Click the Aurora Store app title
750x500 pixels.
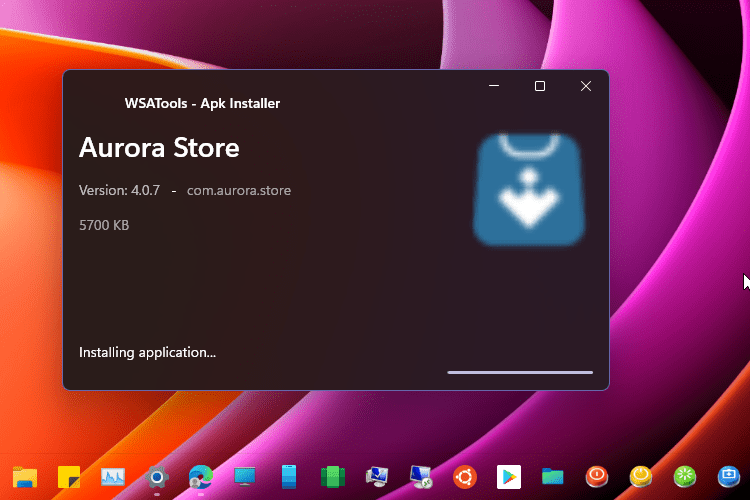tap(159, 147)
